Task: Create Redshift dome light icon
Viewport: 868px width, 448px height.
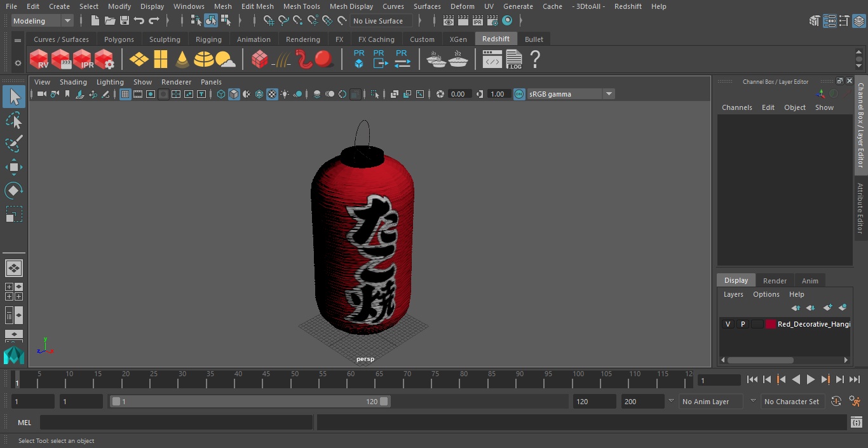Action: click(x=204, y=60)
